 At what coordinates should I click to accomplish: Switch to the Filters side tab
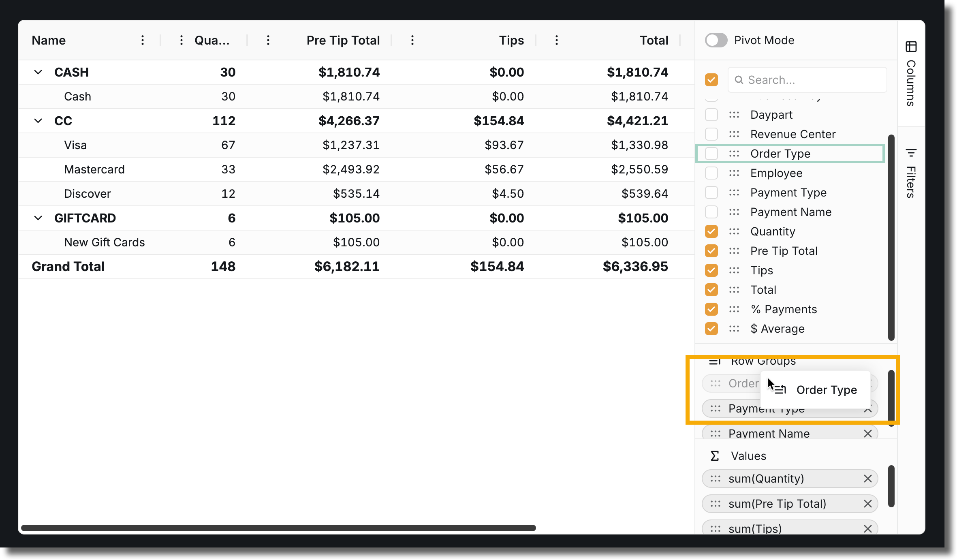(911, 173)
